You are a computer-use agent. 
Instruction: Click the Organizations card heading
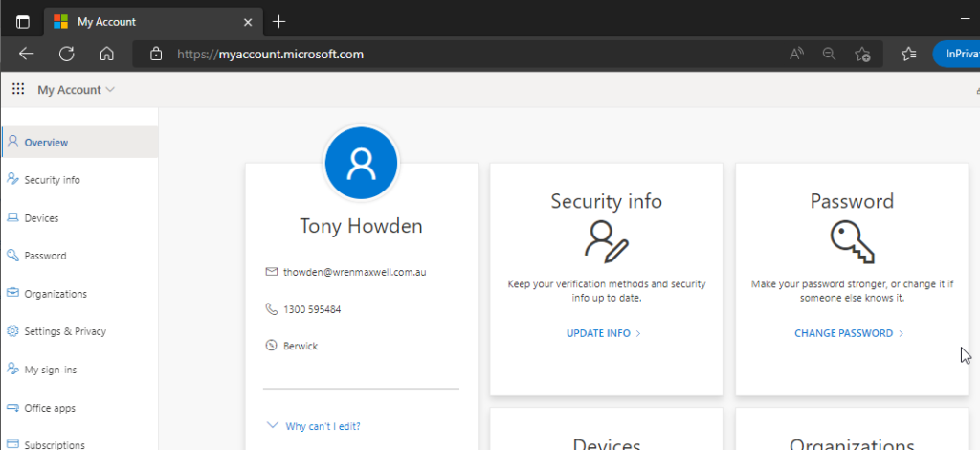(x=852, y=443)
